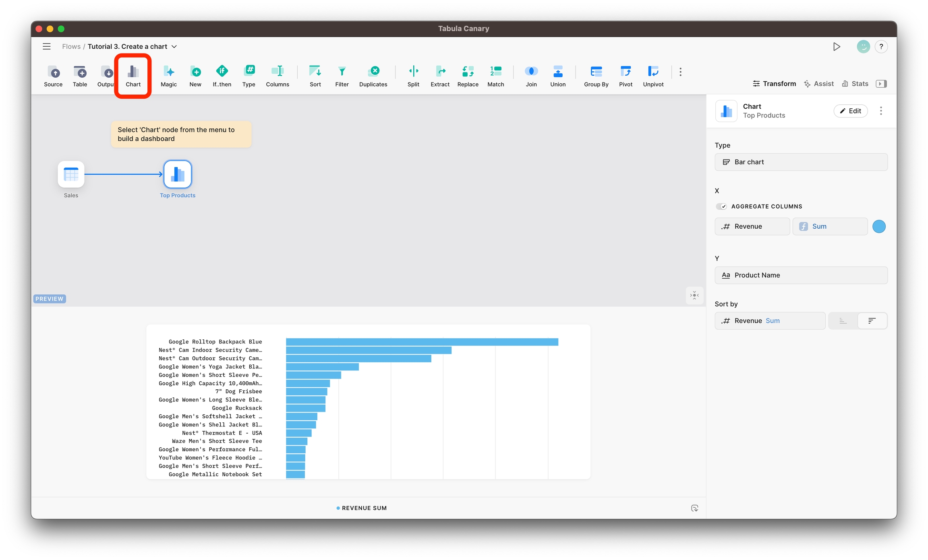928x560 pixels.
Task: Open the Bar chart type dropdown
Action: pos(801,162)
